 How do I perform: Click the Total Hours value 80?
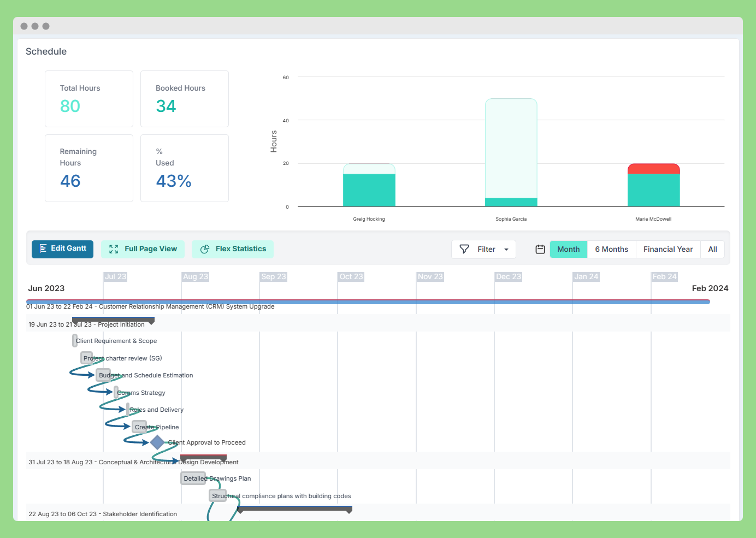coord(70,106)
